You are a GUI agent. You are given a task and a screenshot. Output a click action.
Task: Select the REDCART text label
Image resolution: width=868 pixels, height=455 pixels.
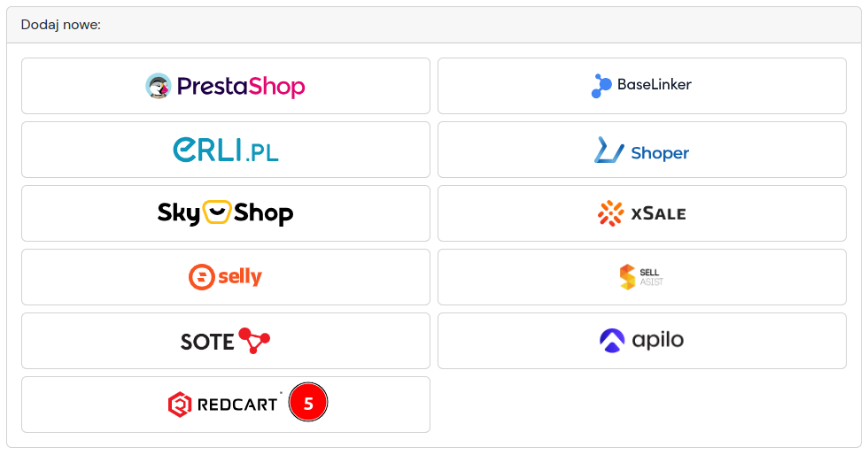(237, 405)
